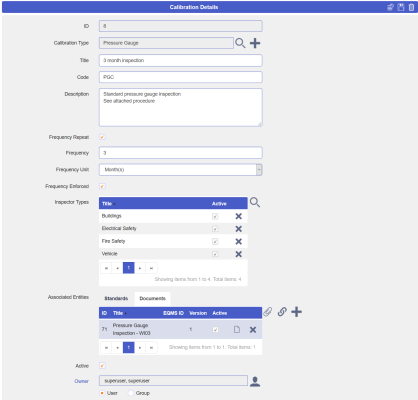Switch to the Documents tab
Viewport: 418px width, 400px height.
pos(153,298)
